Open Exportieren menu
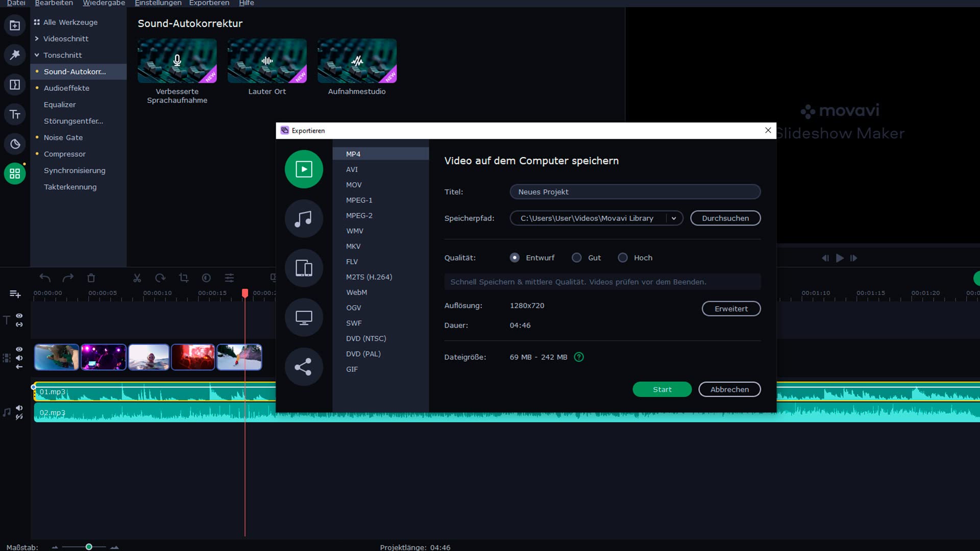980x551 pixels. pyautogui.click(x=209, y=3)
